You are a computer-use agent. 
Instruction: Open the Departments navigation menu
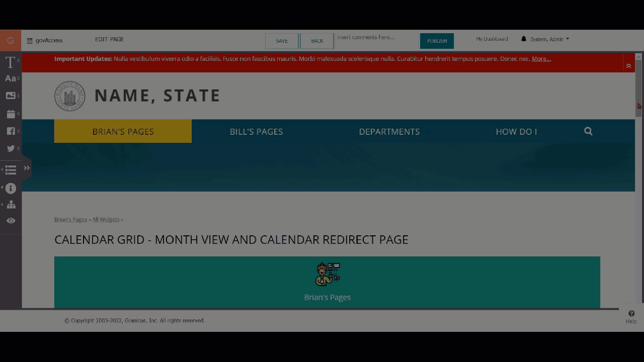click(389, 131)
